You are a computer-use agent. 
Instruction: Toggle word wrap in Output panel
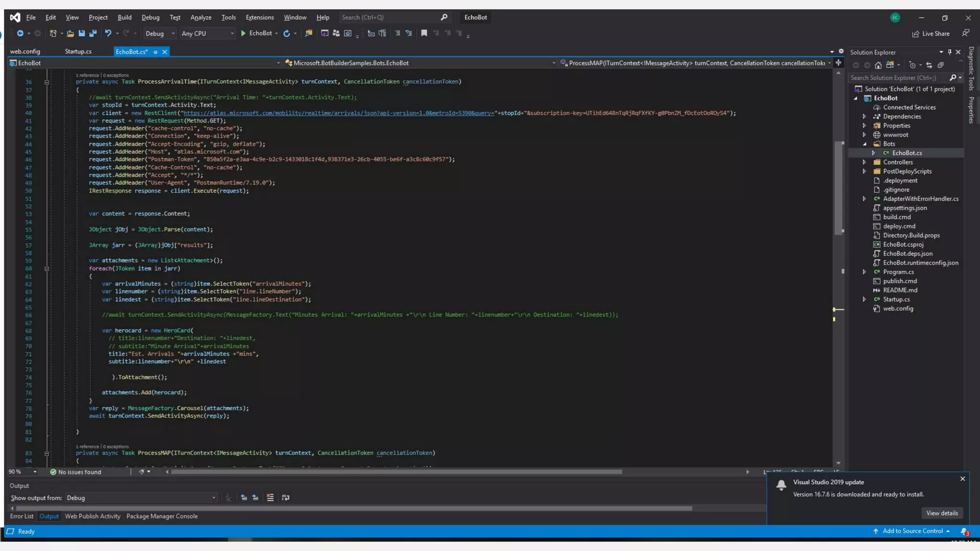[286, 497]
